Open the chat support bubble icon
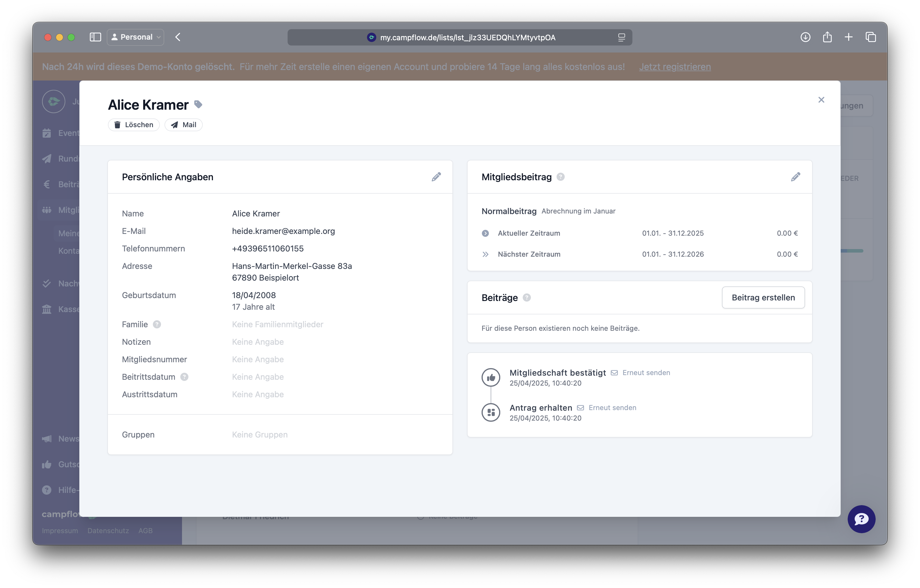Viewport: 920px width, 588px height. coord(861,519)
